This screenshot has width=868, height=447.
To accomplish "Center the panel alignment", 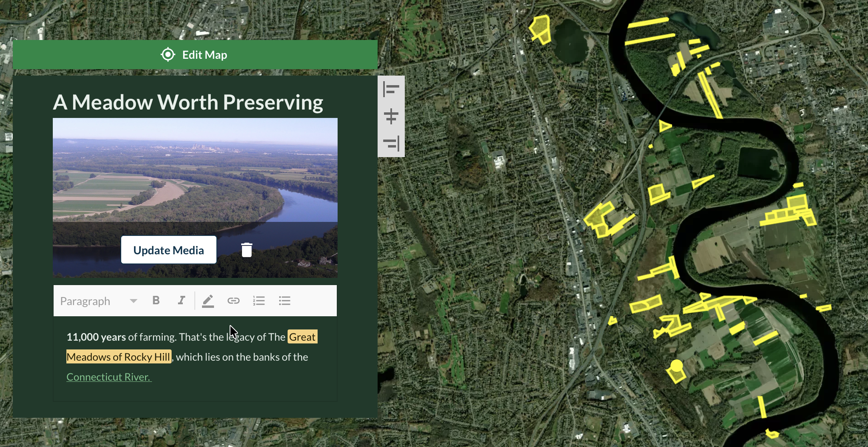I will tap(391, 116).
